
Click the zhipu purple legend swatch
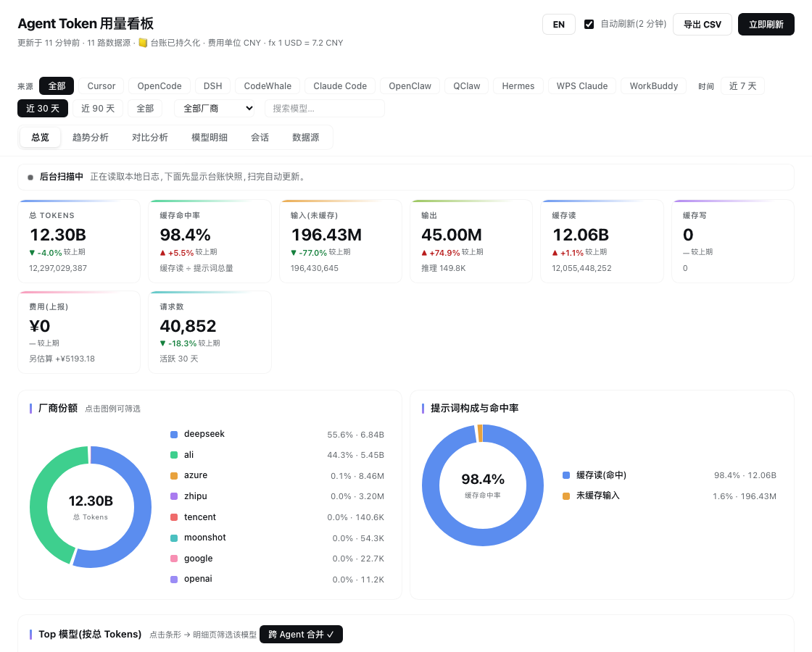(x=174, y=496)
